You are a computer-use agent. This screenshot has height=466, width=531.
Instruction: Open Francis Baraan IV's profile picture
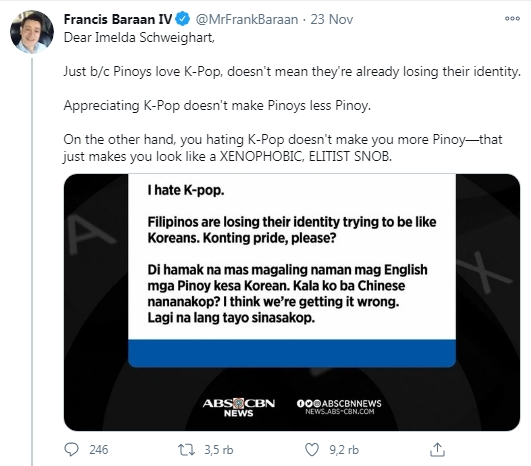tap(32, 32)
